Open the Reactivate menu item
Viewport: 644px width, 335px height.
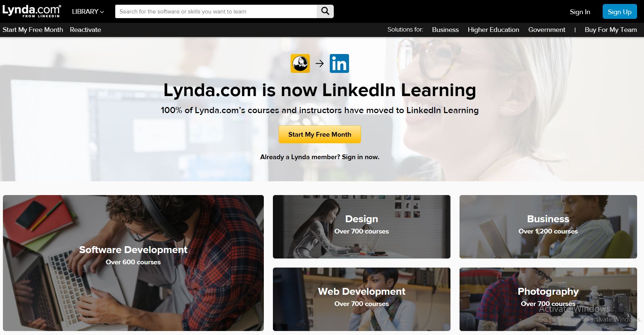click(x=86, y=30)
